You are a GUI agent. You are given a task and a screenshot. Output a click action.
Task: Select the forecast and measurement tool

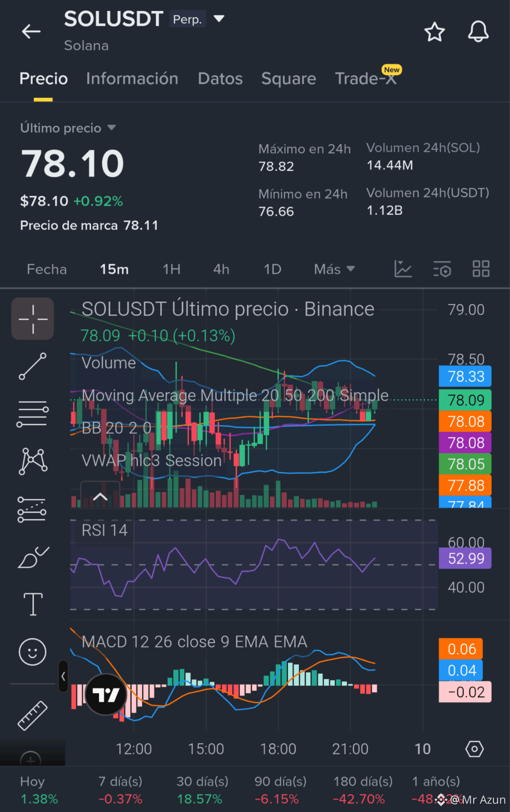[32, 510]
